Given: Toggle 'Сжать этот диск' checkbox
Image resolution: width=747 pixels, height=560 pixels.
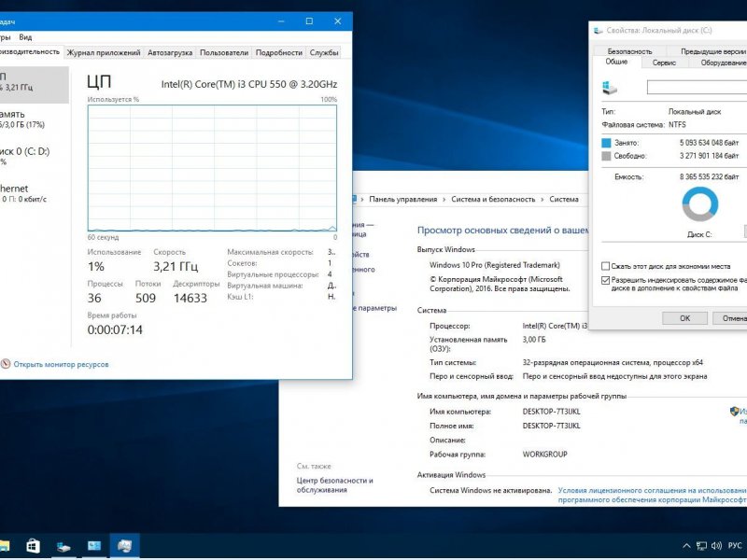Looking at the screenshot, I should [x=605, y=266].
